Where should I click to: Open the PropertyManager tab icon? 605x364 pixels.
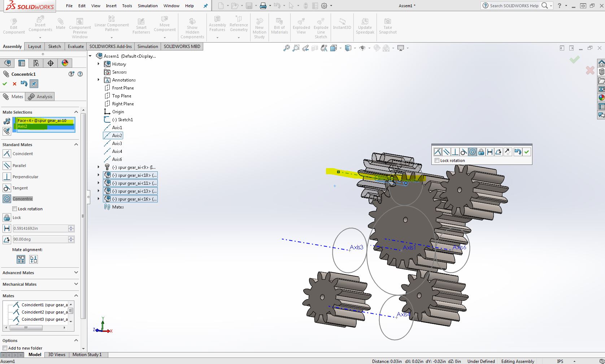pos(22,63)
